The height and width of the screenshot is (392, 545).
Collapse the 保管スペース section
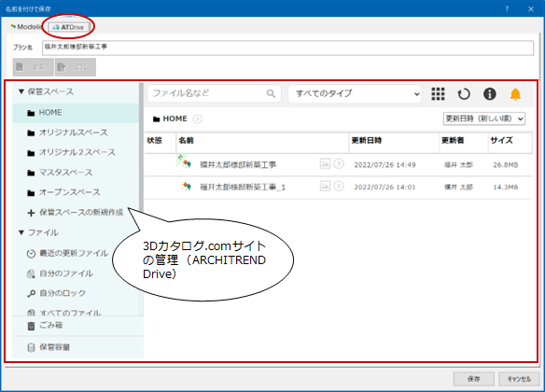click(x=21, y=91)
